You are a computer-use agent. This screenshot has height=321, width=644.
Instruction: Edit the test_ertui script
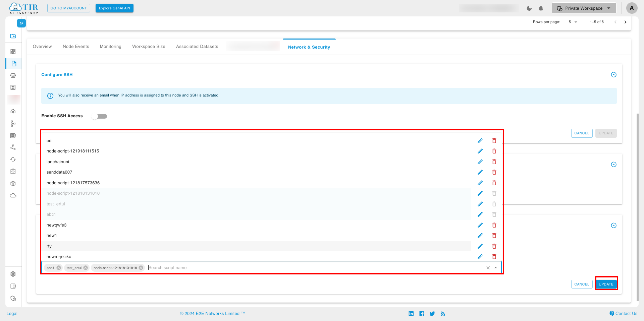click(480, 204)
